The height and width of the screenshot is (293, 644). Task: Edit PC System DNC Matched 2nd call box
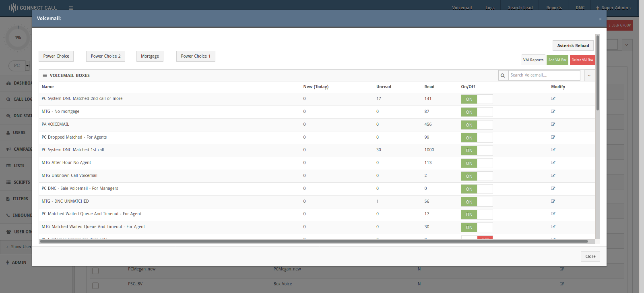click(x=553, y=98)
